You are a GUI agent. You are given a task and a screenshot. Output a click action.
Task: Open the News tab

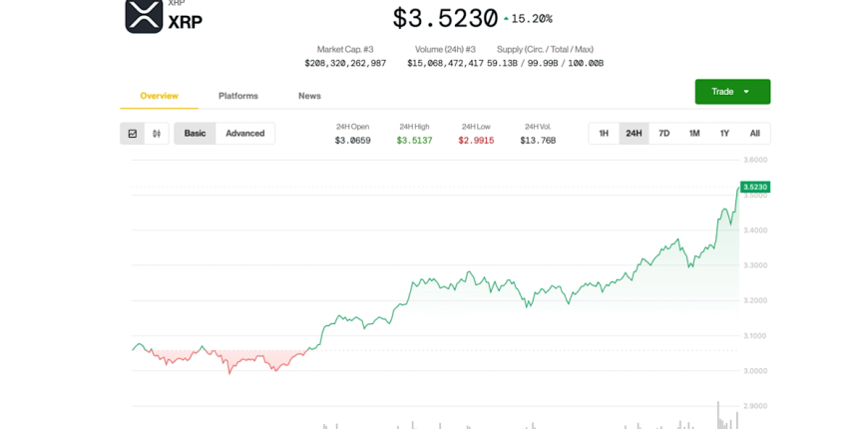click(x=310, y=96)
